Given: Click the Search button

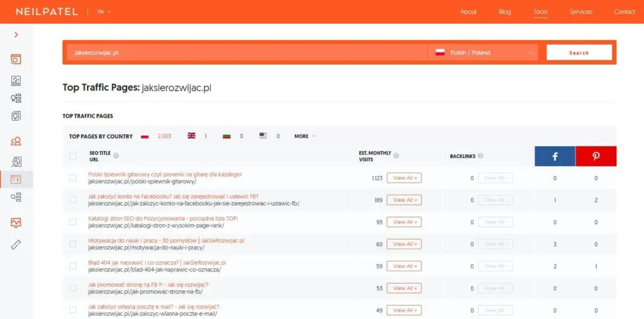Looking at the screenshot, I should coord(579,53).
